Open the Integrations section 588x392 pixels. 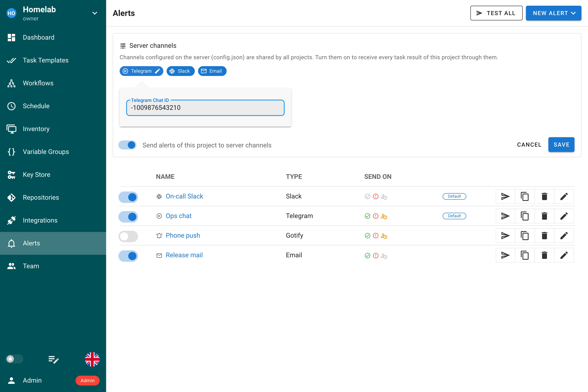coord(53,220)
